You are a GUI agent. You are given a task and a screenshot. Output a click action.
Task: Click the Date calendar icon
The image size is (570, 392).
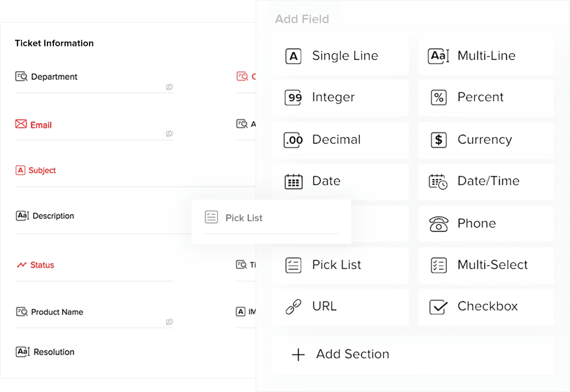[293, 181]
